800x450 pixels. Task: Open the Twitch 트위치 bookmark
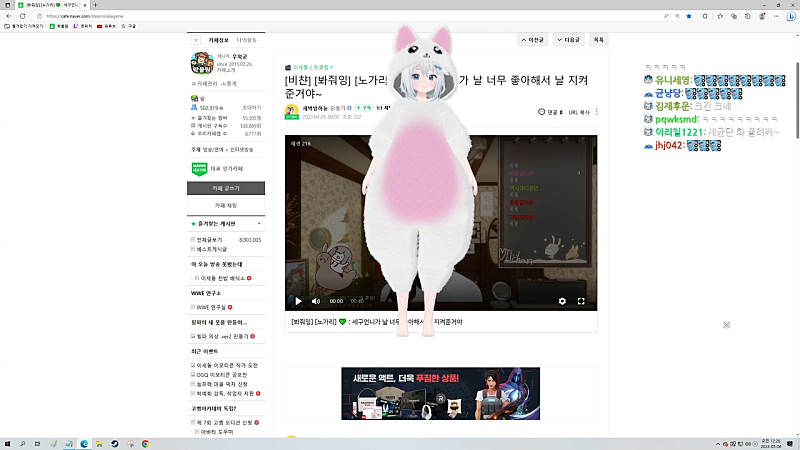pos(83,26)
